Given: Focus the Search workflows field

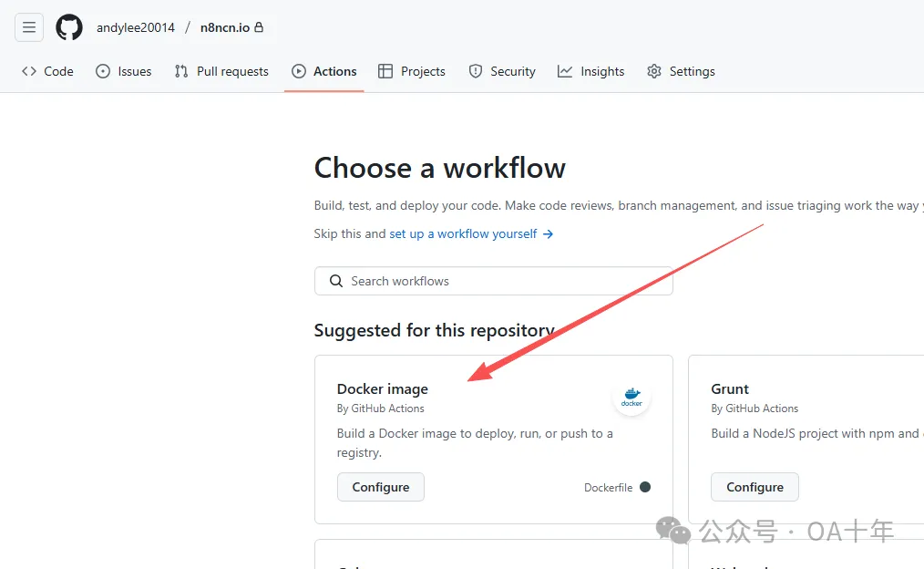Looking at the screenshot, I should point(494,281).
